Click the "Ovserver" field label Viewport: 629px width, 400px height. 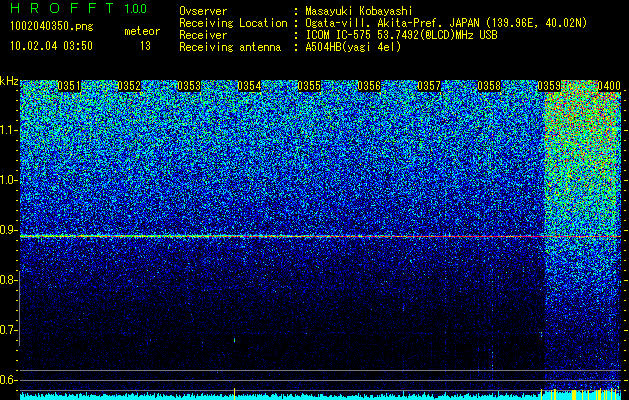click(x=203, y=11)
